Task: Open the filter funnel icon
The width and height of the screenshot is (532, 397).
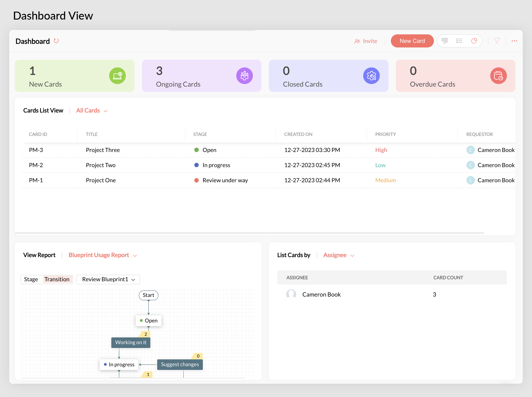Action: pyautogui.click(x=497, y=41)
